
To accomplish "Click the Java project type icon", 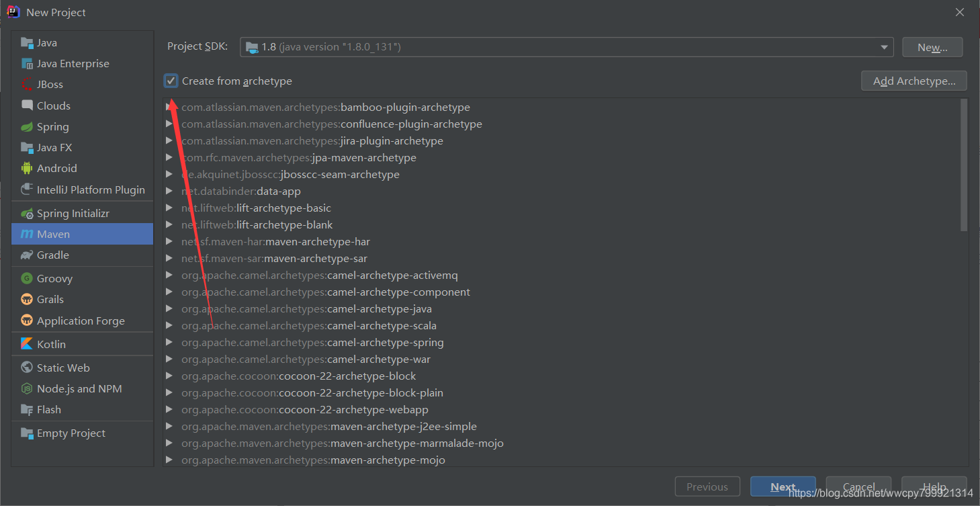I will 27,43.
